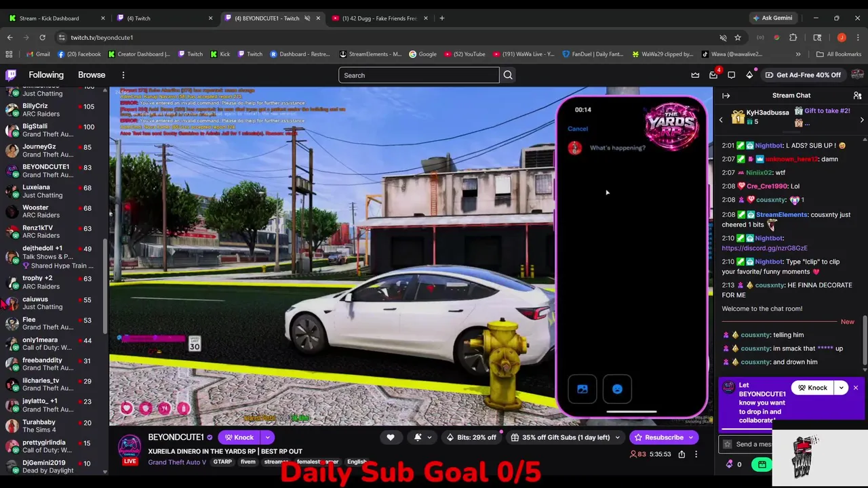Viewport: 868px width, 488px height.
Task: Switch to (4) Twitch tab
Action: (x=163, y=18)
